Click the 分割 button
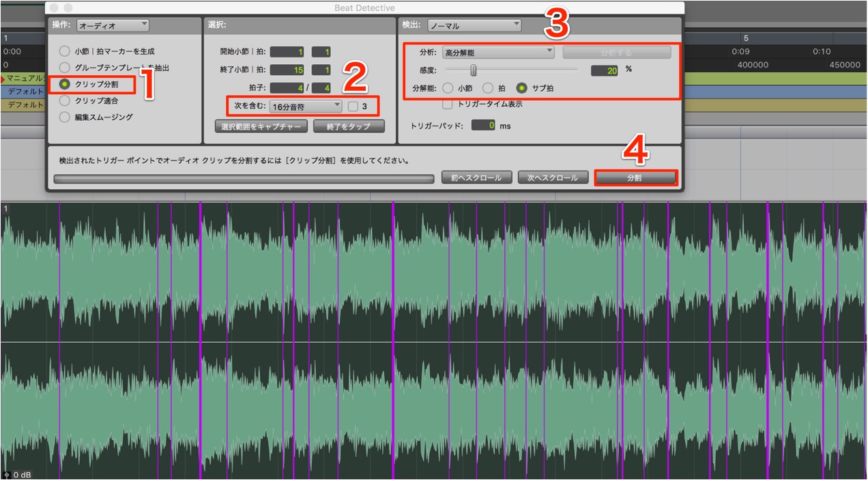 click(x=635, y=178)
